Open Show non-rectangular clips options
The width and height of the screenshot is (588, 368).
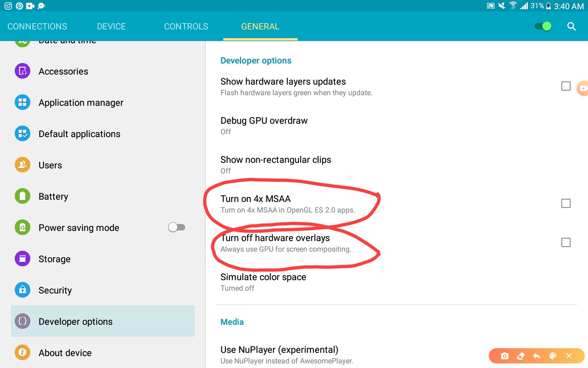click(397, 165)
